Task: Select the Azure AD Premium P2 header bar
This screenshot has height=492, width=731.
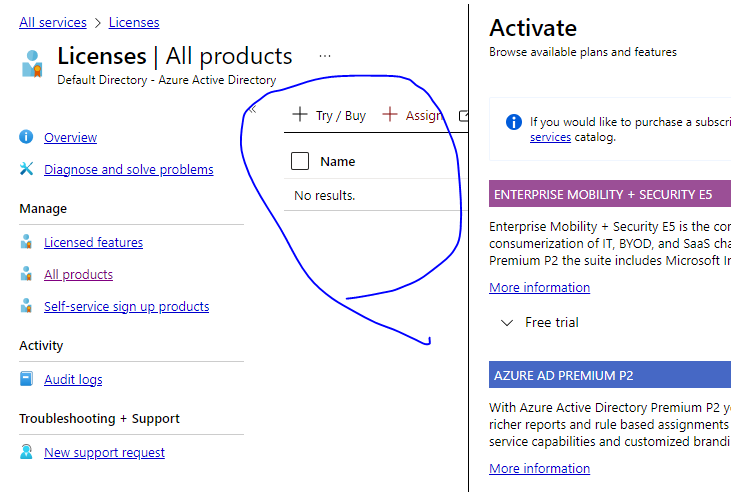Action: pos(610,375)
